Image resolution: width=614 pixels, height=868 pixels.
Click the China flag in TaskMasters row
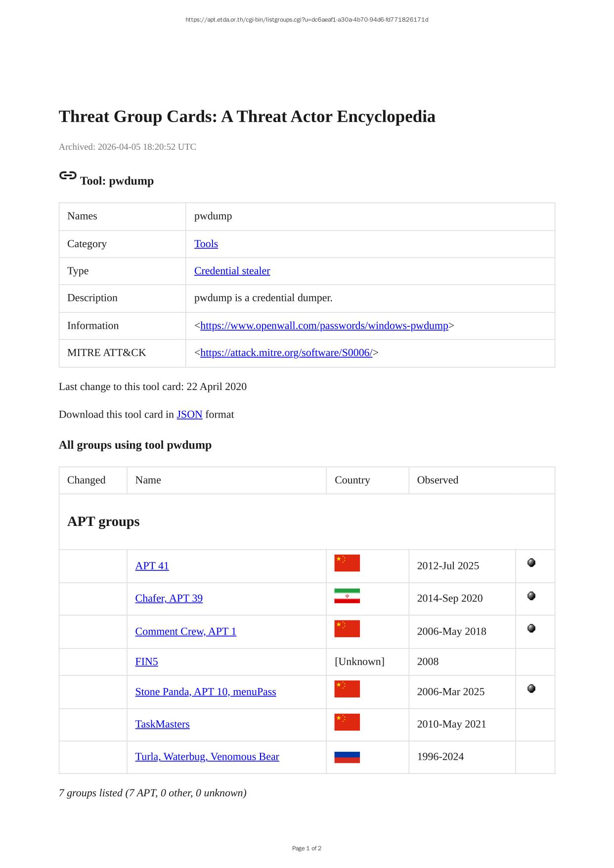pos(347,722)
